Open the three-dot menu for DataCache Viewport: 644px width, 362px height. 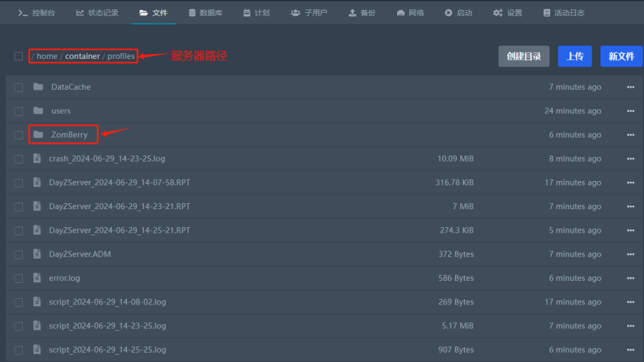pyautogui.click(x=630, y=87)
